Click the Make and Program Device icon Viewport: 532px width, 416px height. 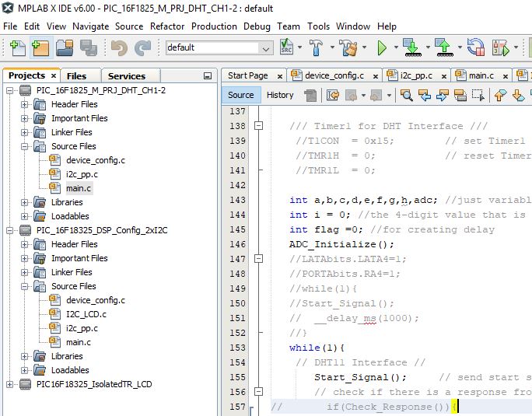412,47
